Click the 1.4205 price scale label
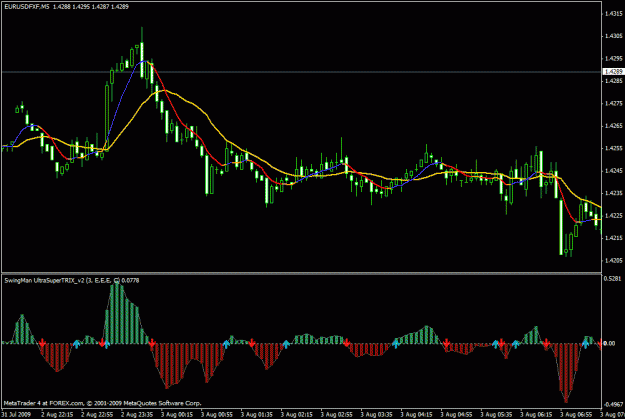 click(614, 260)
